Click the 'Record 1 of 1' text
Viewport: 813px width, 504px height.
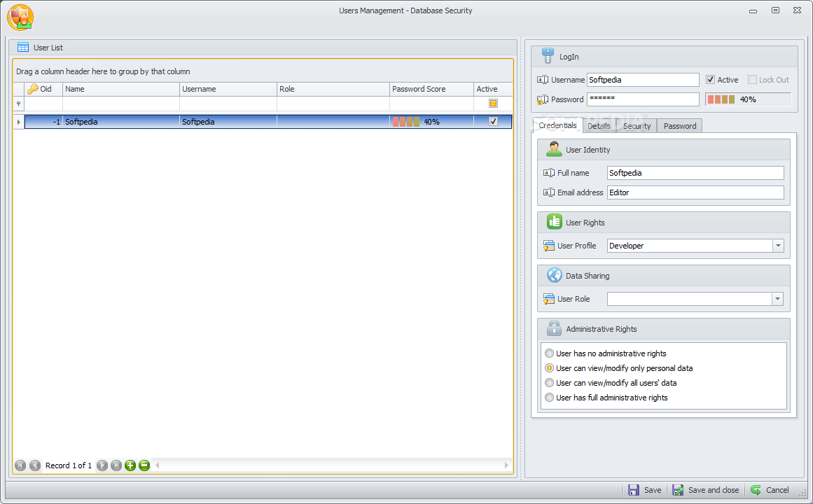coord(69,465)
